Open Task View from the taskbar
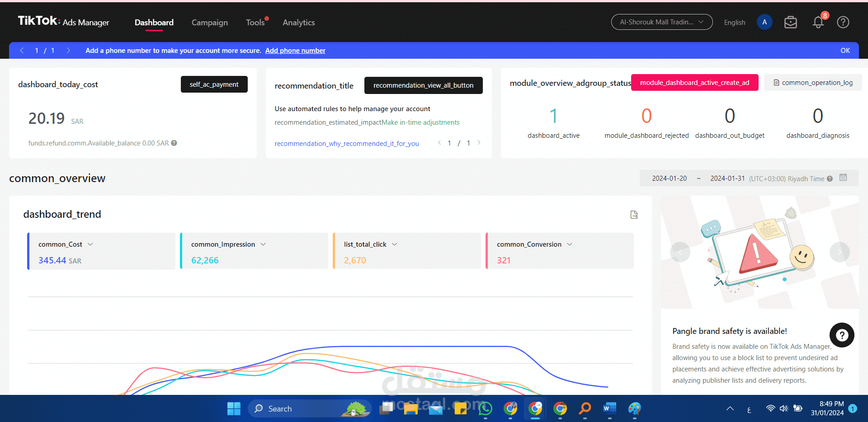This screenshot has height=422, width=868. pos(386,408)
